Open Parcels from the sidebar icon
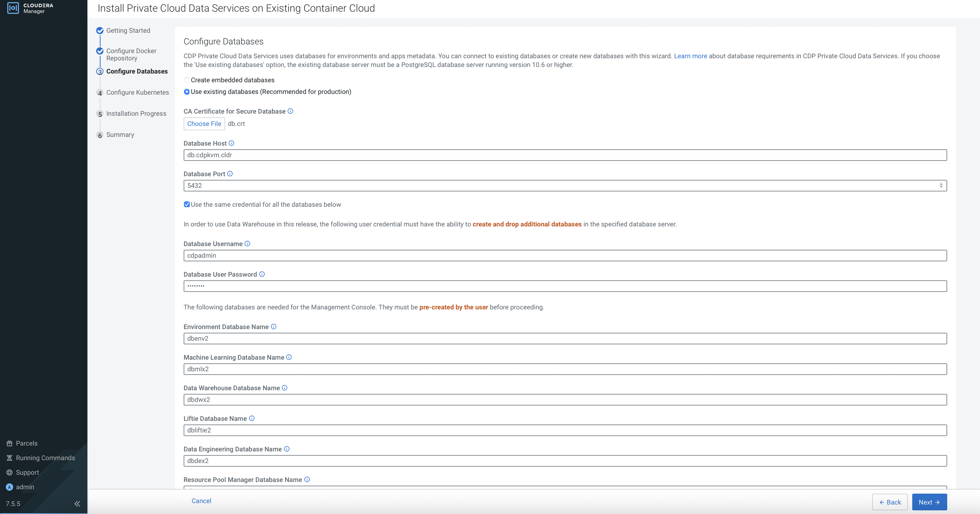Screen dimensions: 980x514 pyautogui.click(x=9, y=443)
